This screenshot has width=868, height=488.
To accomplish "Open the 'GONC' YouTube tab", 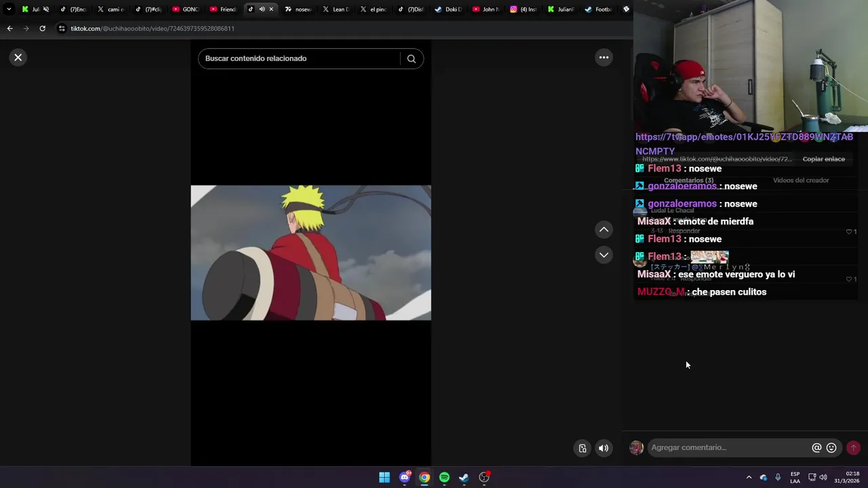I will pyautogui.click(x=185, y=9).
